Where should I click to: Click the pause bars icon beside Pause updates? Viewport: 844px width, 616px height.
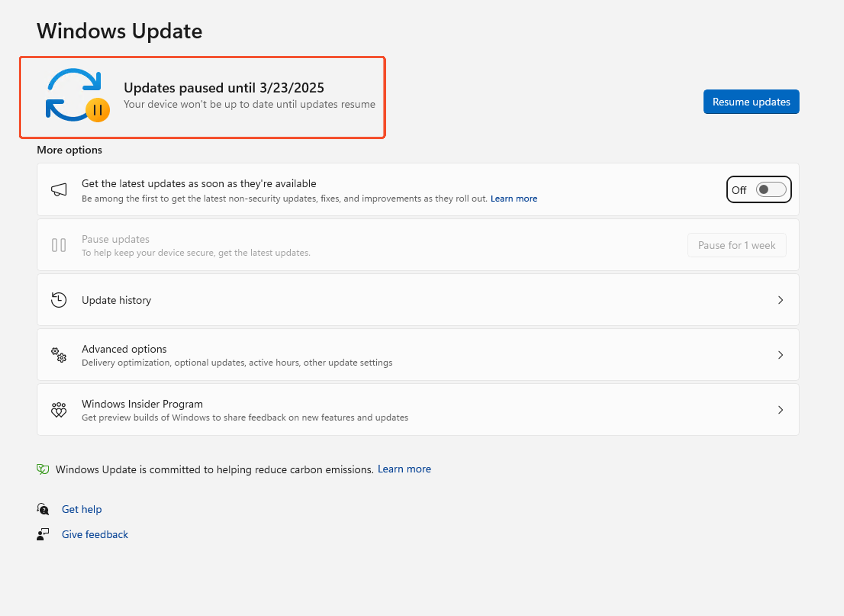tap(59, 245)
